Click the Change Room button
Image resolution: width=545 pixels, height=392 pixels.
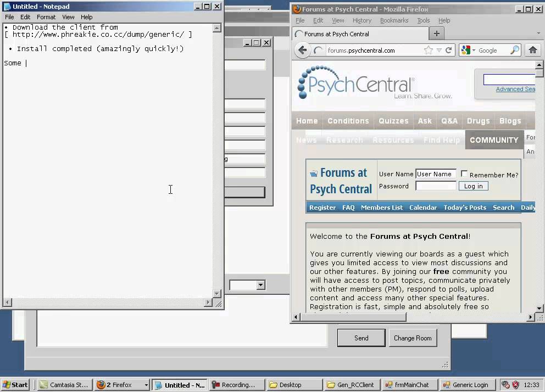click(413, 338)
